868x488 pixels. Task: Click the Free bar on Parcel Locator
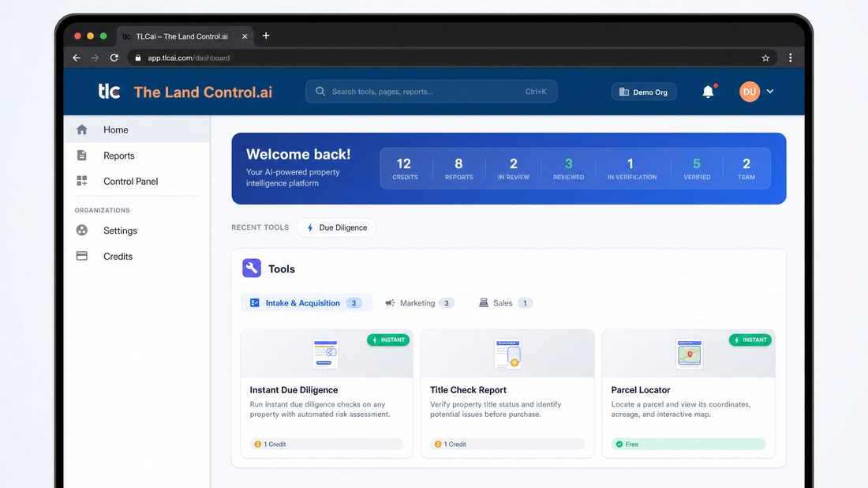pos(689,445)
